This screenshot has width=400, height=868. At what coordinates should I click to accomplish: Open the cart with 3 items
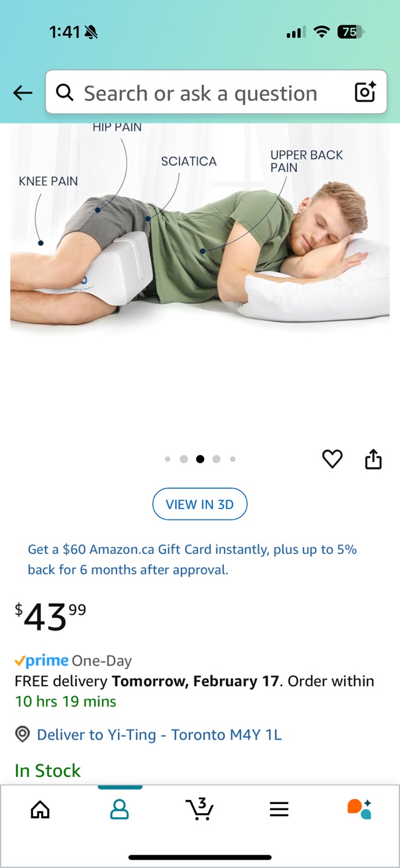point(200,809)
